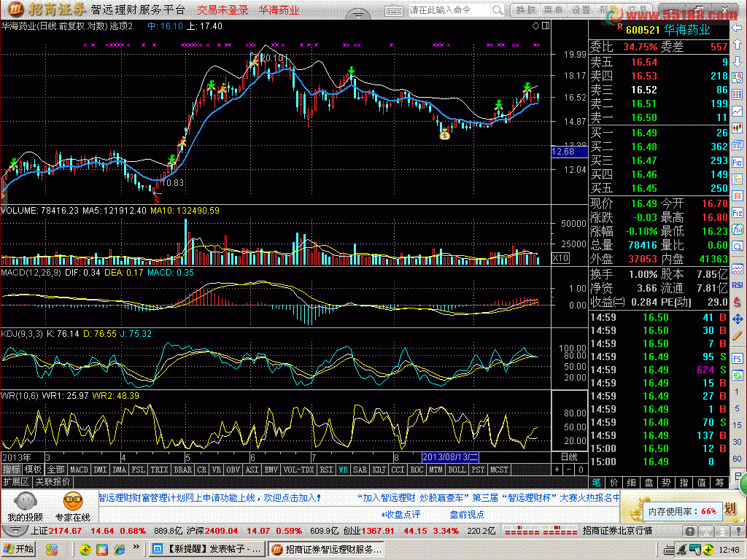
Task: Open the candlestick chart icon in sidebar
Action: (x=738, y=128)
